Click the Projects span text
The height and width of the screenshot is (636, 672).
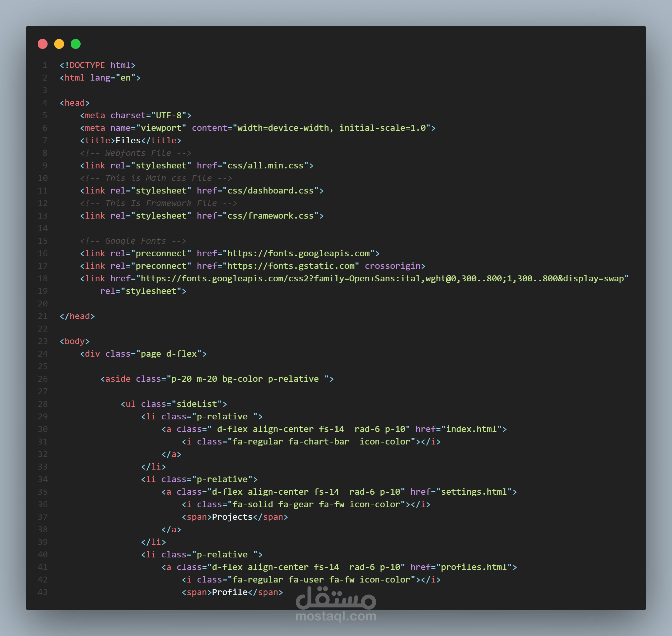(x=232, y=517)
